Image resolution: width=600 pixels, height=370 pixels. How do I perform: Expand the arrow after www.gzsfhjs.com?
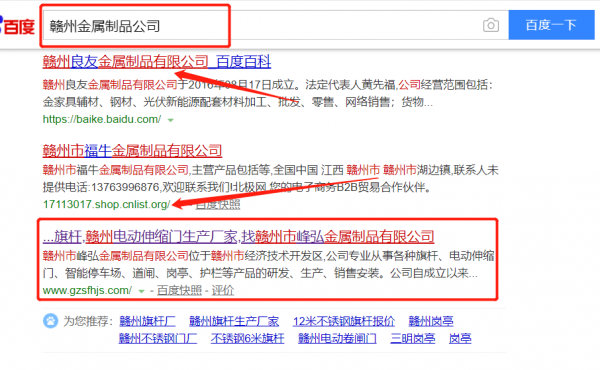pyautogui.click(x=141, y=291)
